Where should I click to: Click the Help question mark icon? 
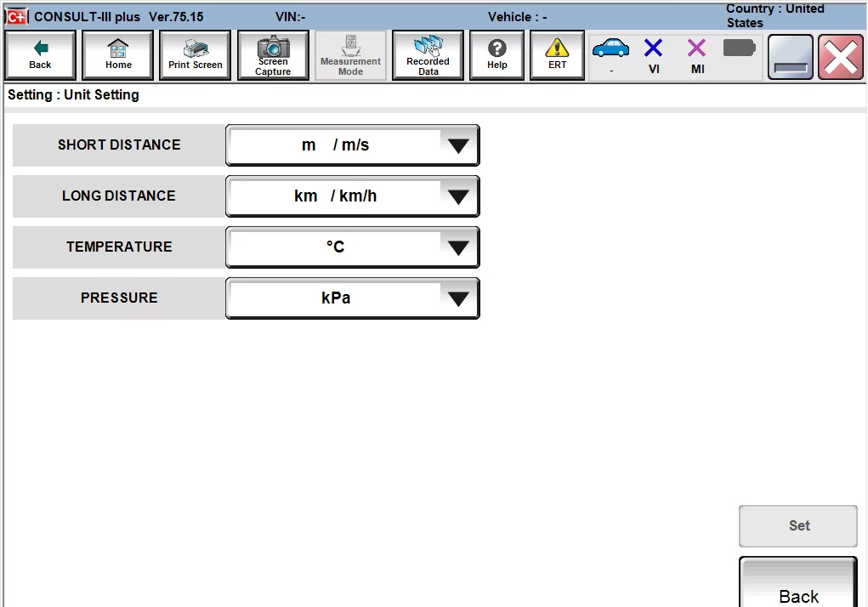(x=496, y=54)
